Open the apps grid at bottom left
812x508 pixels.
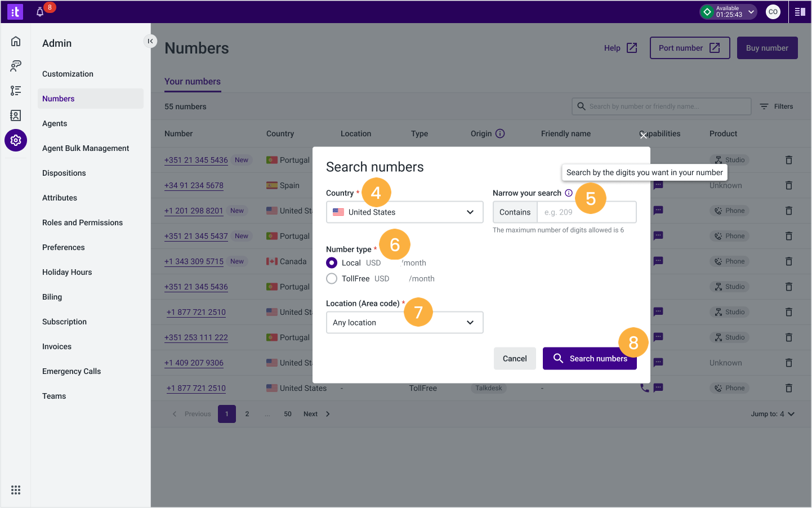(15, 489)
